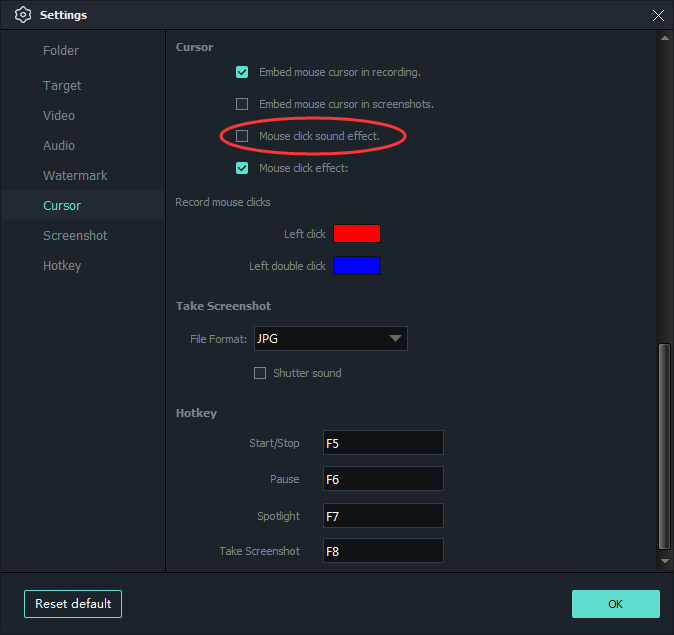Screen dimensions: 674x635
Task: Switch to the Hotkey sidebar item
Action: (62, 266)
